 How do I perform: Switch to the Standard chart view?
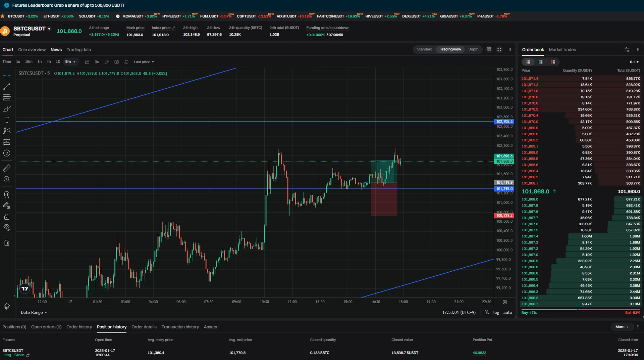click(425, 49)
